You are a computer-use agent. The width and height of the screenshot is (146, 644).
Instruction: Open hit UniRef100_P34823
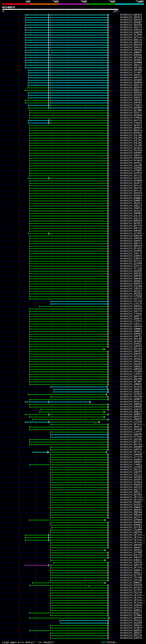pos(131,105)
